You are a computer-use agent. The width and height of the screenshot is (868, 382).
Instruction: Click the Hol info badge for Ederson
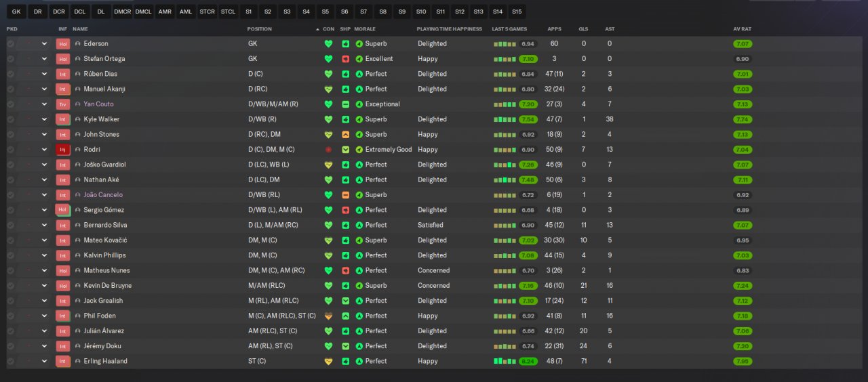[63, 43]
